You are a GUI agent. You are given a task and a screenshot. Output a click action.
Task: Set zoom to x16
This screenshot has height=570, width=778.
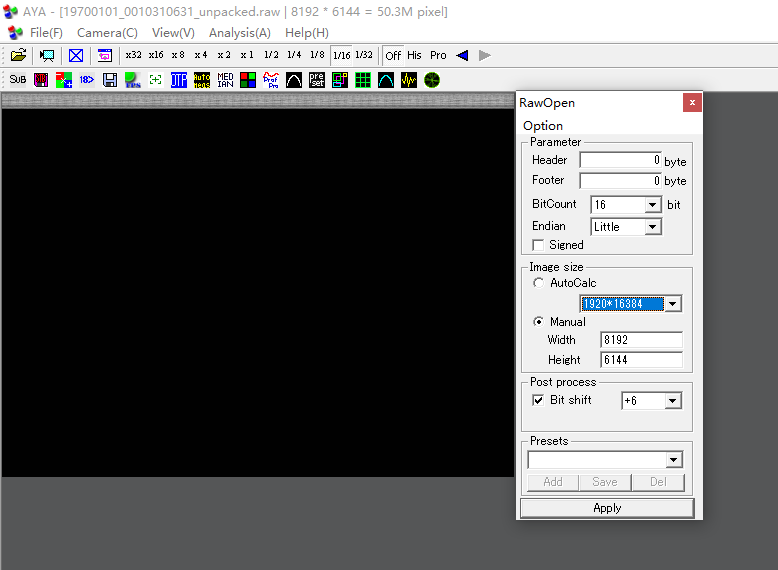pyautogui.click(x=156, y=55)
